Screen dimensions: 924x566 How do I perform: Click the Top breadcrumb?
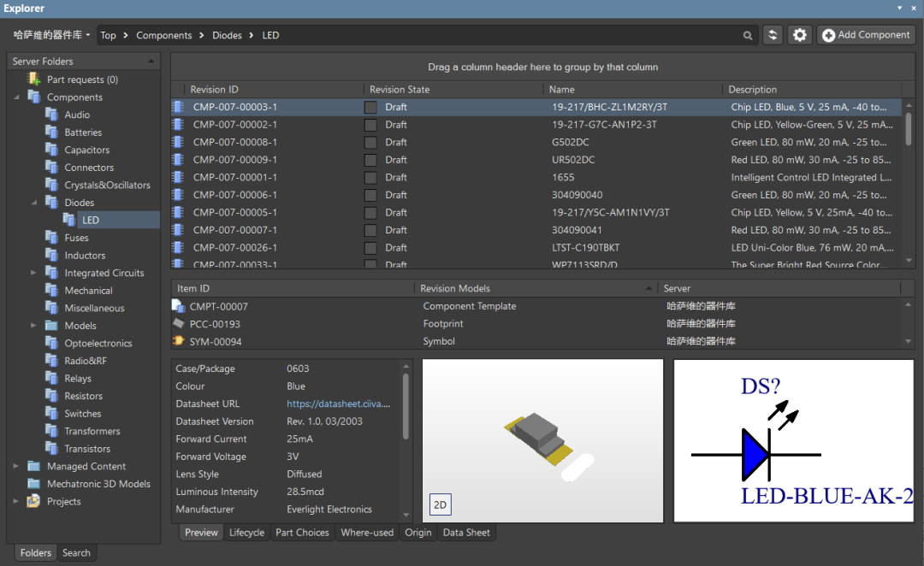pyautogui.click(x=108, y=35)
